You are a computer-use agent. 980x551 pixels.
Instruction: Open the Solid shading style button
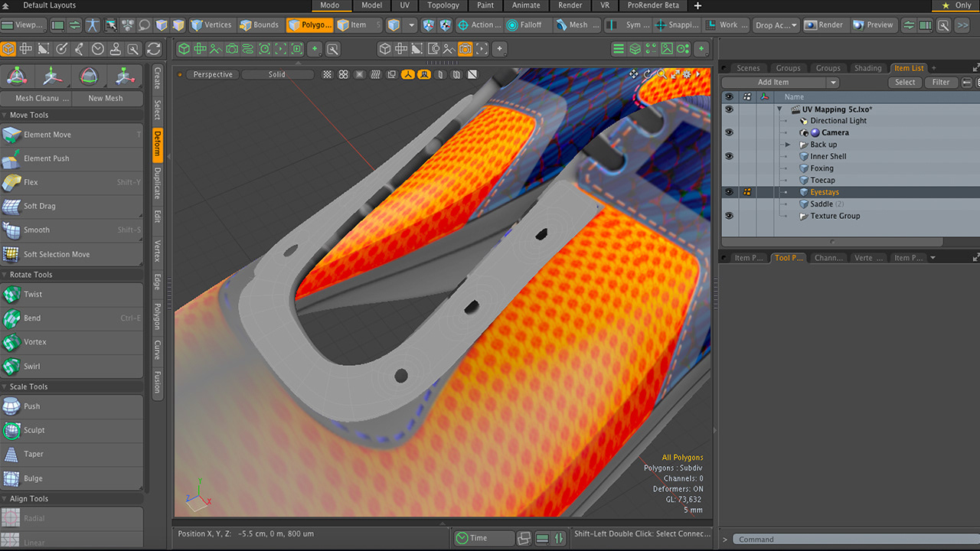277,74
